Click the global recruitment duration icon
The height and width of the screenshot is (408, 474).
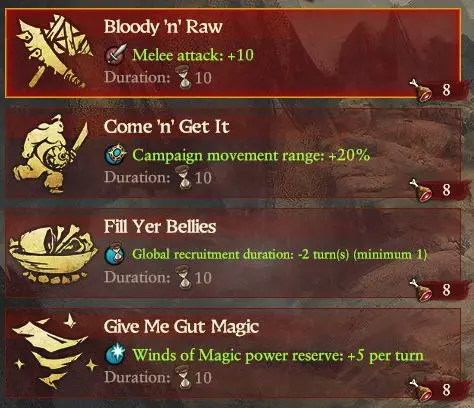pyautogui.click(x=115, y=255)
